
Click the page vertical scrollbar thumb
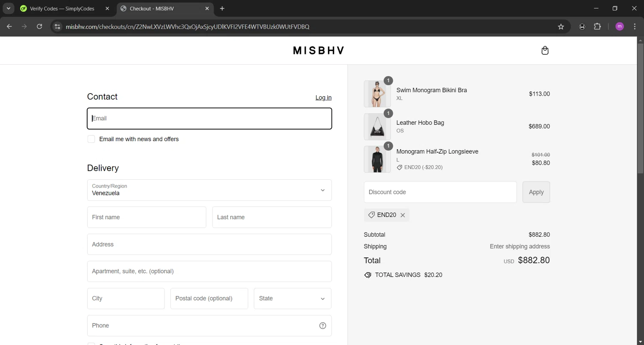click(640, 108)
